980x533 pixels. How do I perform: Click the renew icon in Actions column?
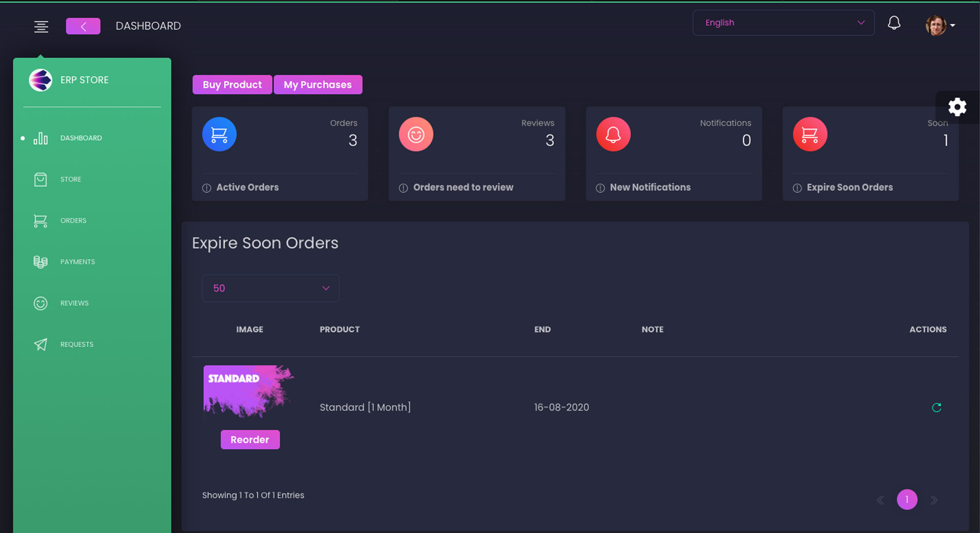pos(936,407)
